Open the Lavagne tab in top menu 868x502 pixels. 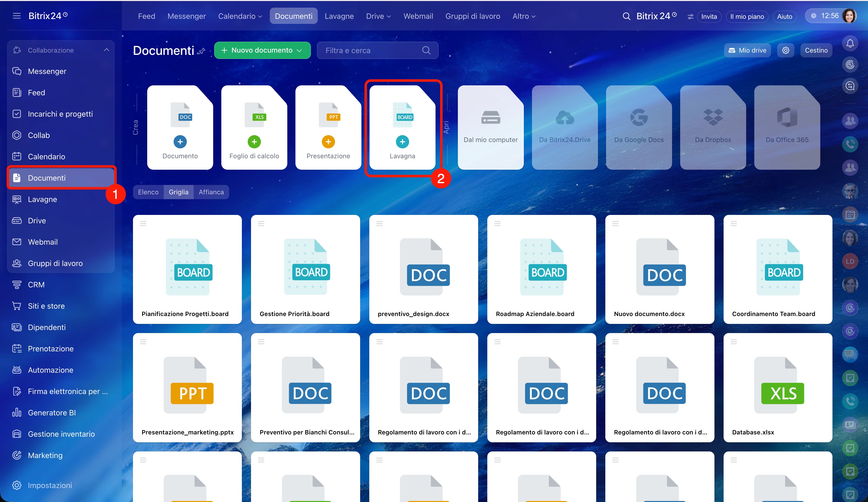(339, 16)
